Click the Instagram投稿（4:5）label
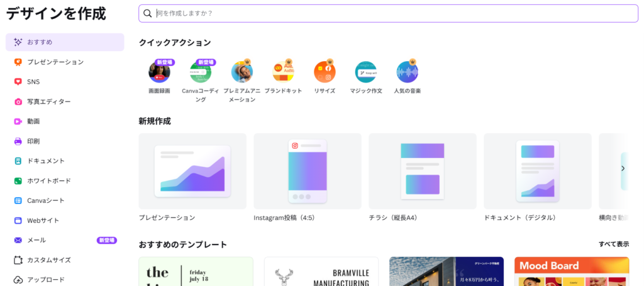 (x=284, y=218)
